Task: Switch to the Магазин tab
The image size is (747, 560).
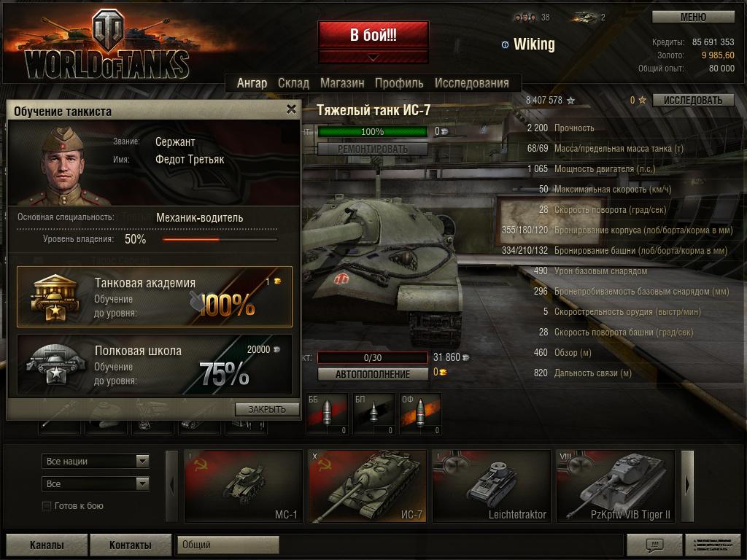Action: (x=342, y=83)
